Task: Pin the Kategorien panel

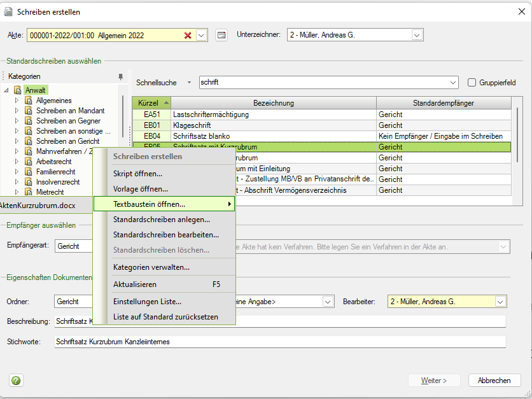Action: (120, 76)
